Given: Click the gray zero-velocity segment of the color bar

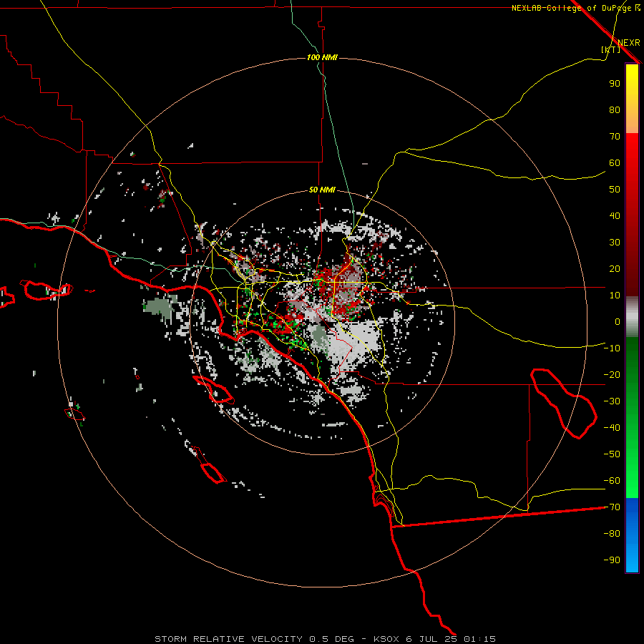Looking at the screenshot, I should point(632,316).
